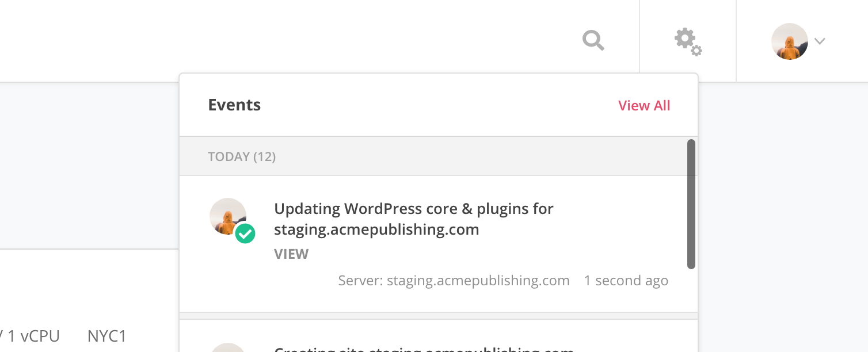Click the Events panel scrollbar thumb
This screenshot has height=352, width=868.
691,204
